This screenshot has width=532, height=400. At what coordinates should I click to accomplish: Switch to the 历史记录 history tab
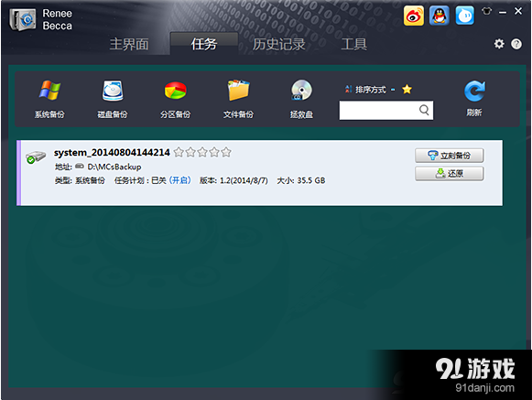point(278,44)
